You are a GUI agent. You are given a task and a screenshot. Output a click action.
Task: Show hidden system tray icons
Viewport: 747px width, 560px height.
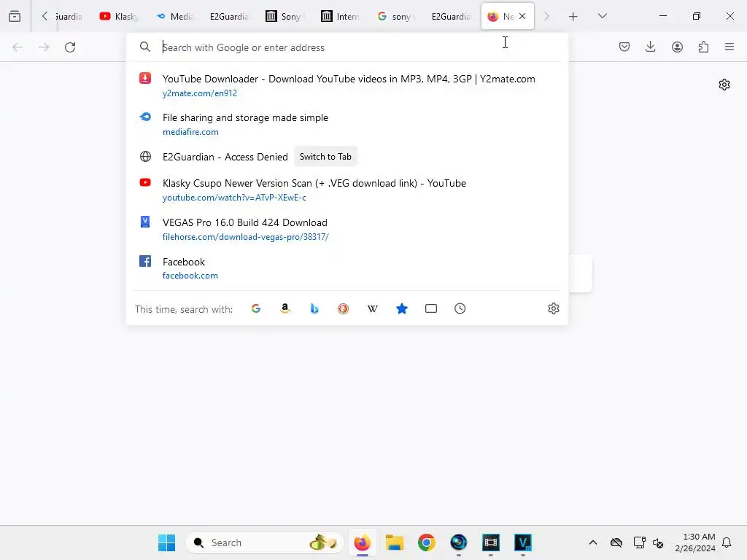592,542
